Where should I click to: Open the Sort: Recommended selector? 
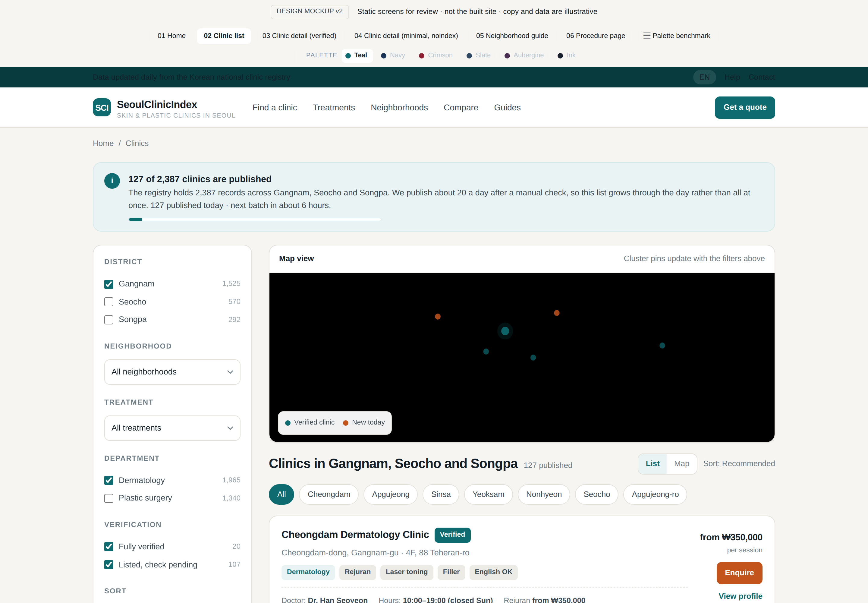739,464
